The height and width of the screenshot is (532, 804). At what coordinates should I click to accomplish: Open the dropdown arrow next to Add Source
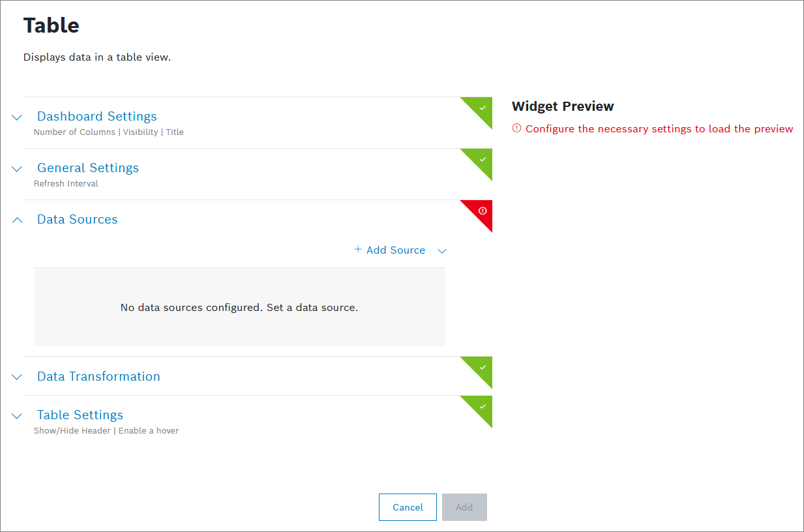[x=442, y=251]
